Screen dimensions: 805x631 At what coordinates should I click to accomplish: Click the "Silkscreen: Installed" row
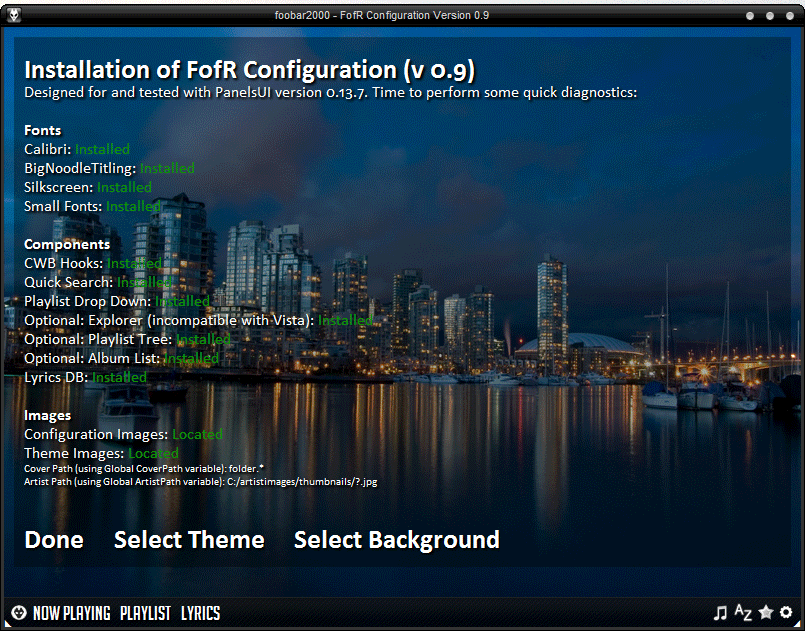(88, 187)
